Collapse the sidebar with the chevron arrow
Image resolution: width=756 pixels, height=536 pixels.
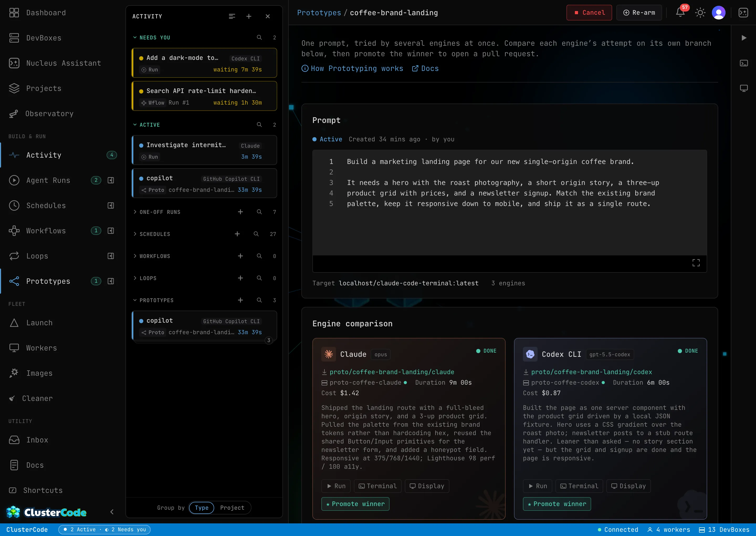click(x=112, y=512)
